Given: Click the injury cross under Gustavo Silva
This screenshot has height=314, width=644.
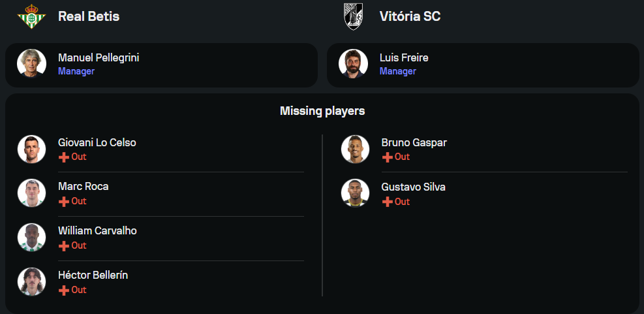Looking at the screenshot, I should click(x=388, y=202).
